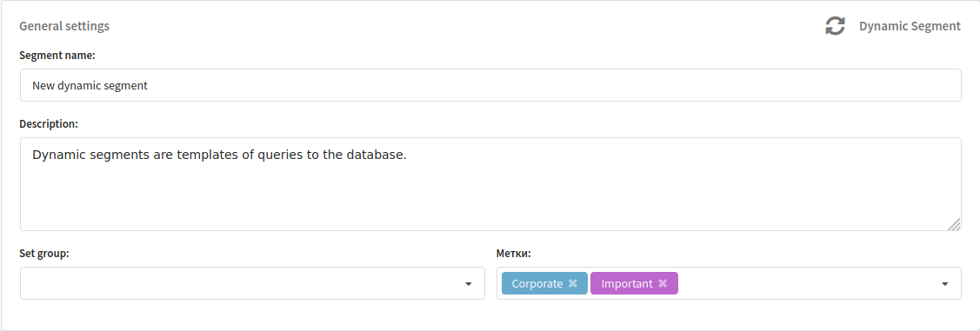The width and height of the screenshot is (980, 331).
Task: Click the 'Segment name:' field label
Action: 57,55
